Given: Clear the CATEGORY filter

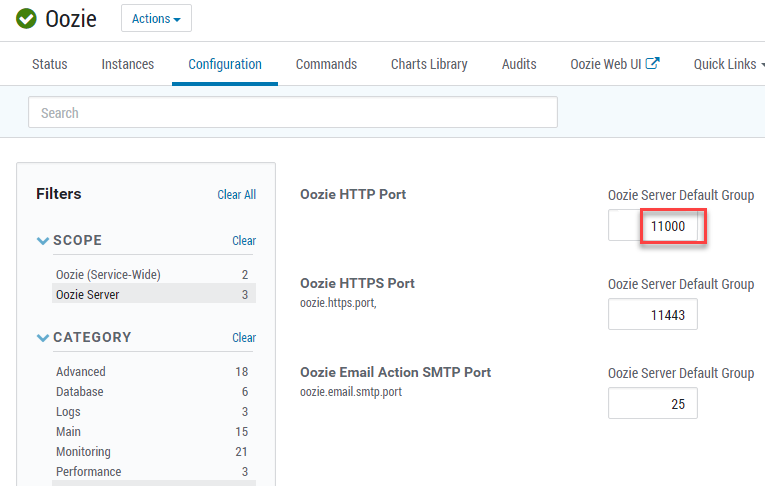Looking at the screenshot, I should tap(244, 338).
